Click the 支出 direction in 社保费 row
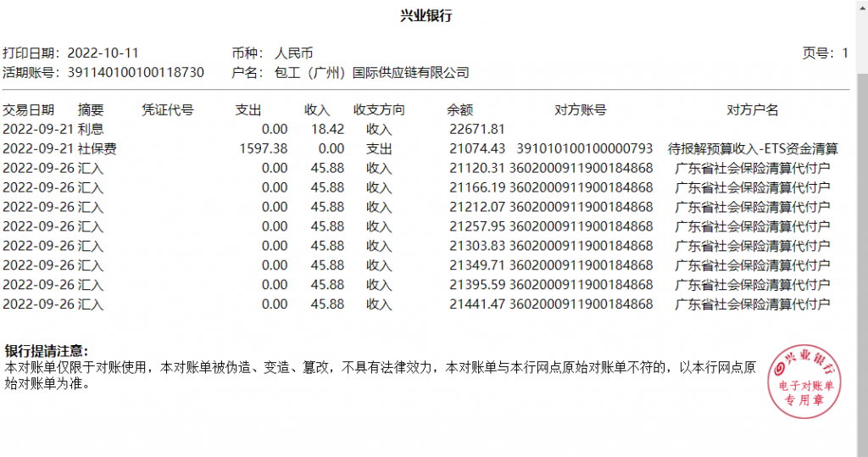 (379, 149)
